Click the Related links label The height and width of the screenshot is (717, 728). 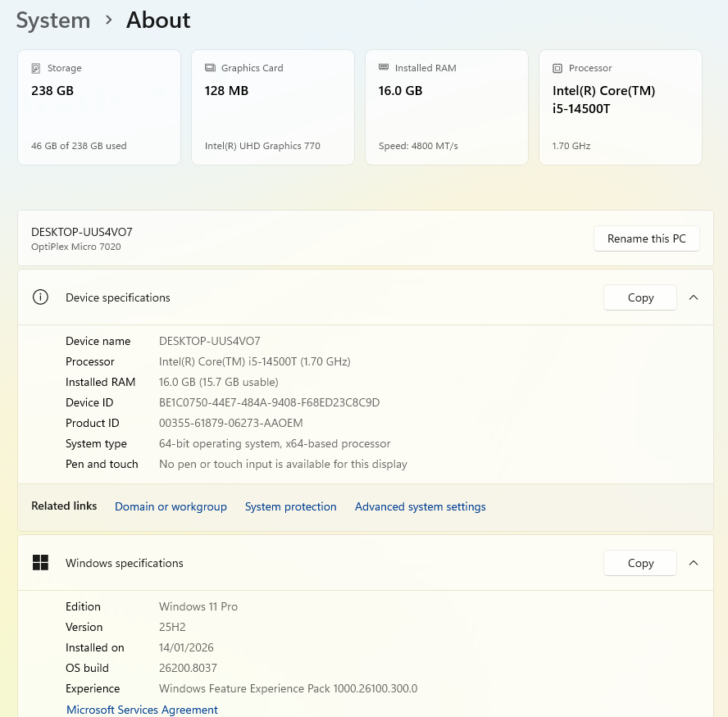click(64, 506)
